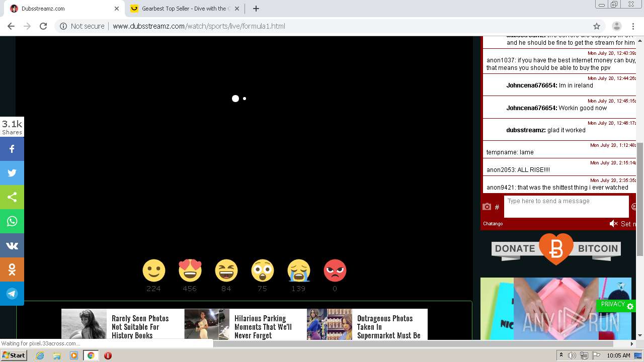Click the horizontal scrollbar right arrow

pos(632,344)
